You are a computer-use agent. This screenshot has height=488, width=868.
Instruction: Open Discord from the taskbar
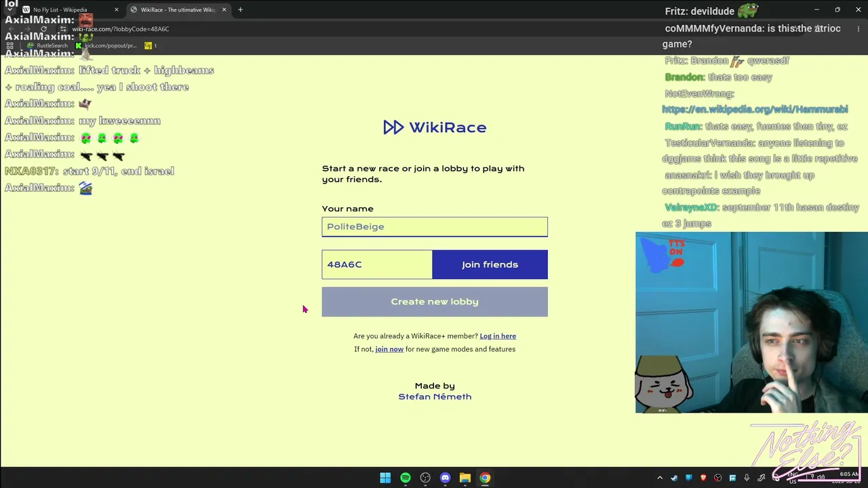pos(445,478)
